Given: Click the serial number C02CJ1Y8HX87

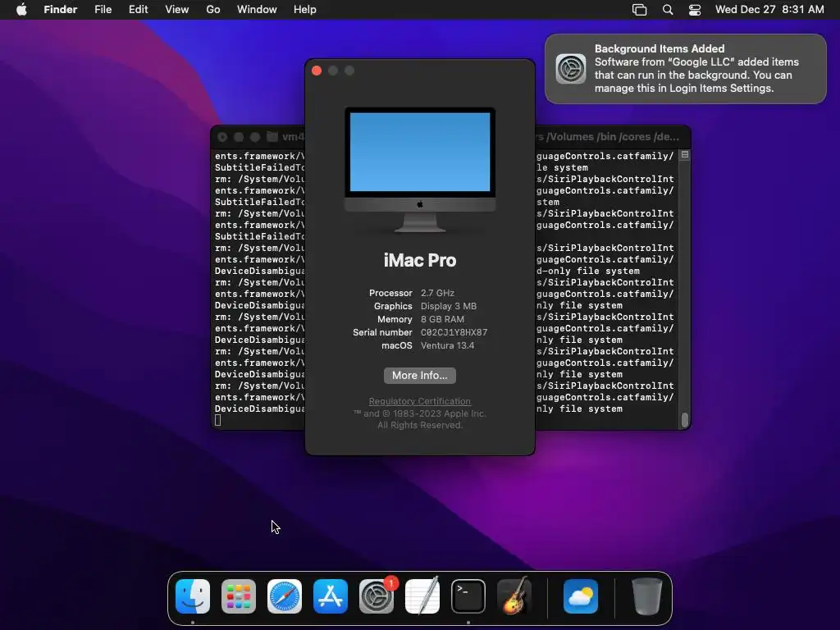Looking at the screenshot, I should tap(454, 332).
